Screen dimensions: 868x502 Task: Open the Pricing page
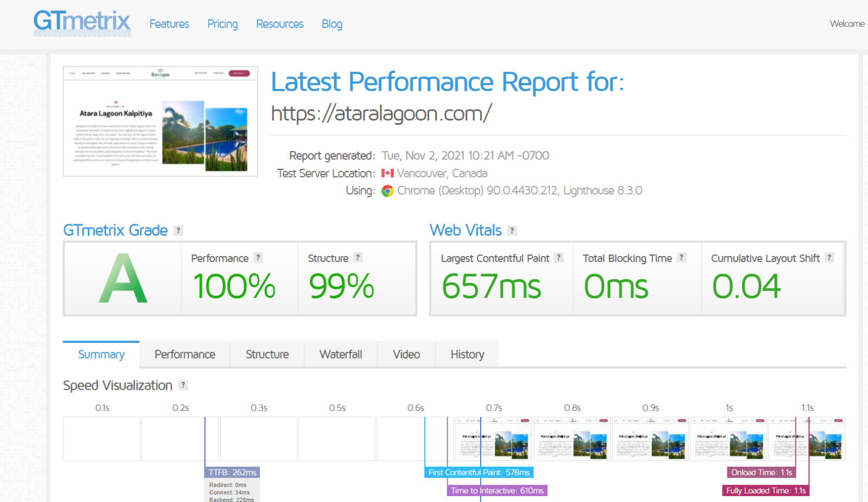tap(222, 24)
